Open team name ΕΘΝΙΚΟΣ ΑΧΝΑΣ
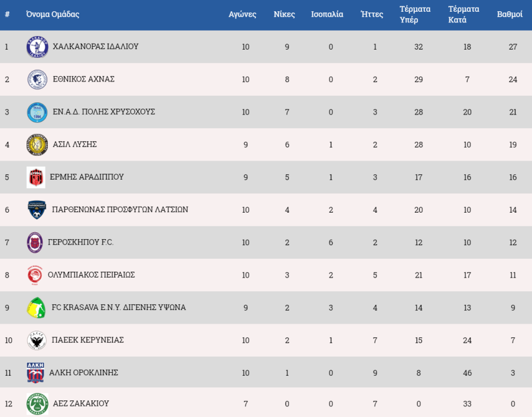This screenshot has width=532, height=417. tap(84, 79)
